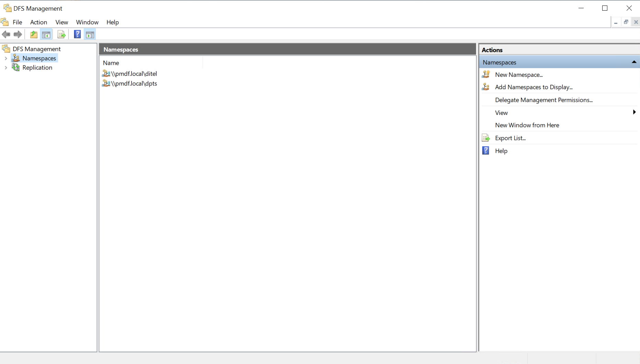Expand the Namespaces tree node
The height and width of the screenshot is (364, 640).
[x=5, y=58]
